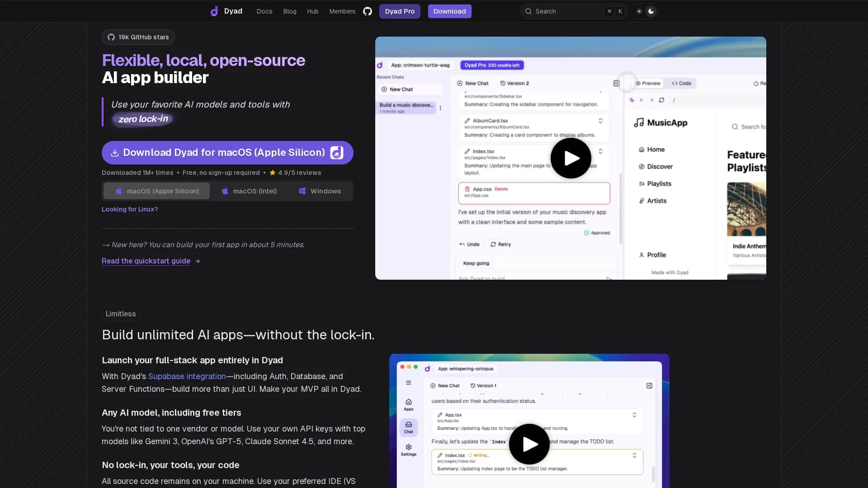
Task: Open Artists in MusicApp sidebar
Action: pyautogui.click(x=652, y=201)
